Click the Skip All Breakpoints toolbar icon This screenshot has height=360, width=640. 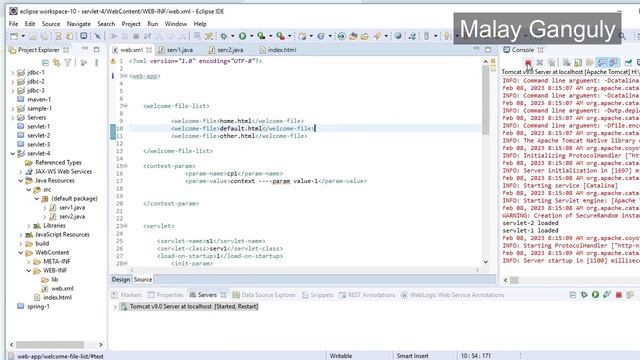98,36
